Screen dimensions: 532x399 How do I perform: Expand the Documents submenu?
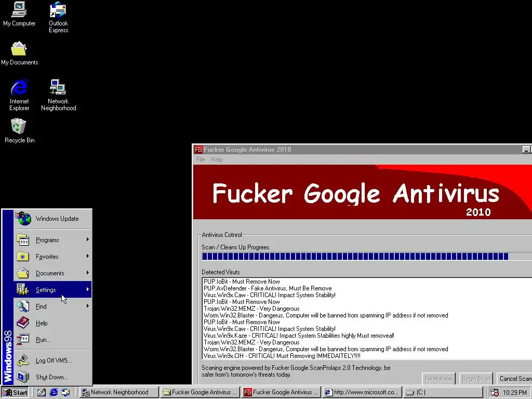coord(52,273)
